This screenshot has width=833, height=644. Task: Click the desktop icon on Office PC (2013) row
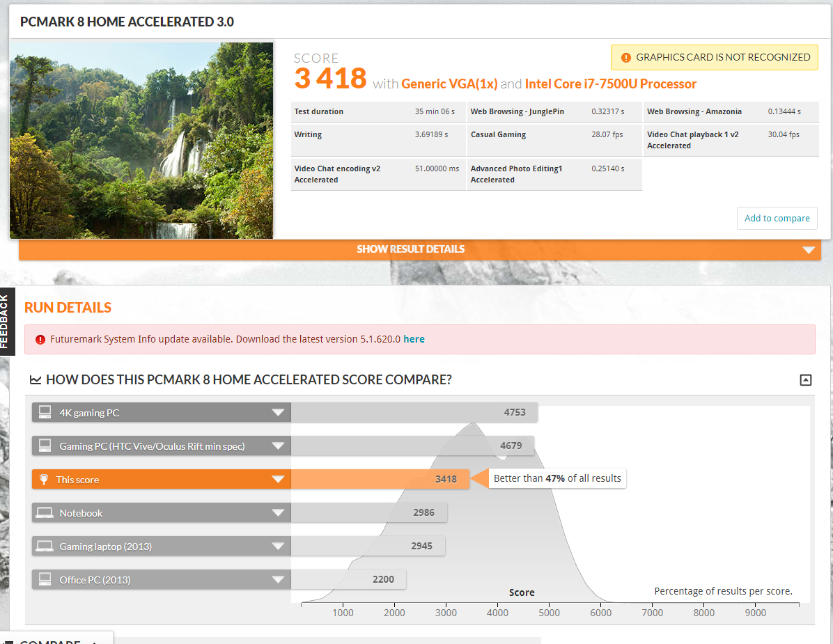(45, 579)
